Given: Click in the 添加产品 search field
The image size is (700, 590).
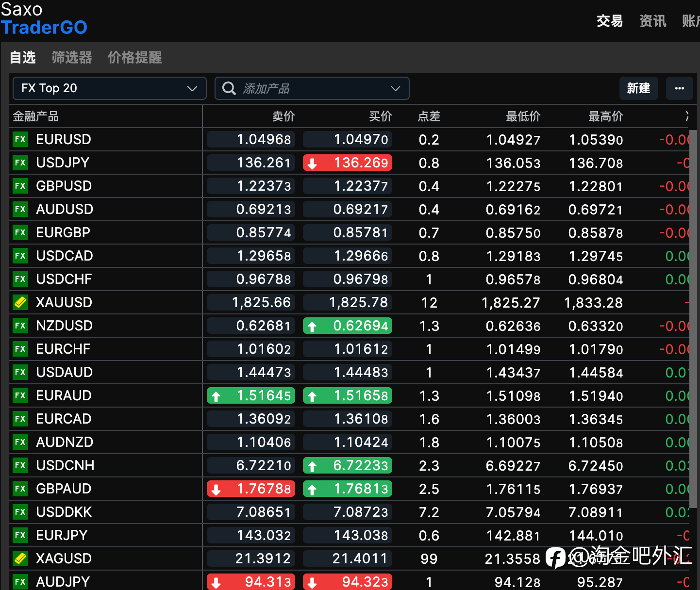Looking at the screenshot, I should (312, 88).
